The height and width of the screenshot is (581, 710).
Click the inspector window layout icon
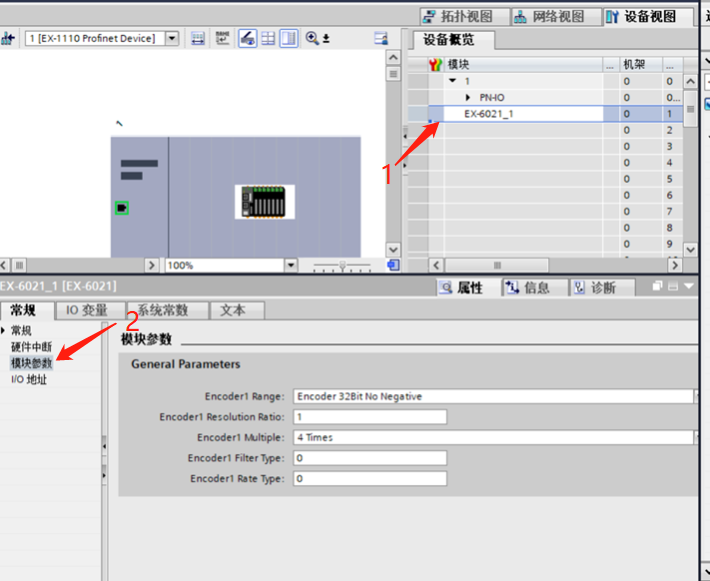673,286
